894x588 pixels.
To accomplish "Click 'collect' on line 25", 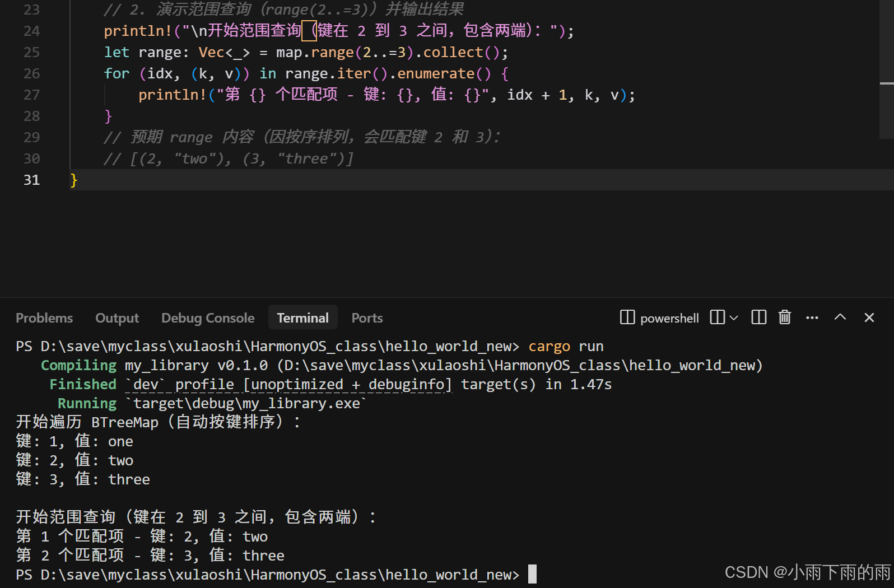I will coord(453,52).
